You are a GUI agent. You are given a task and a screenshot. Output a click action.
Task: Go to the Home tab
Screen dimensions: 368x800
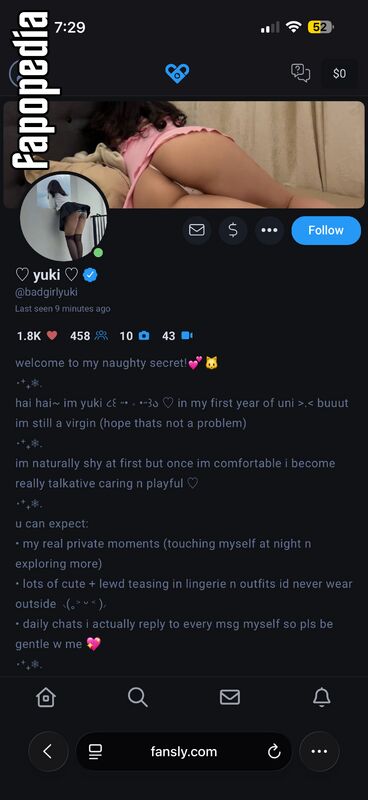[x=46, y=697]
